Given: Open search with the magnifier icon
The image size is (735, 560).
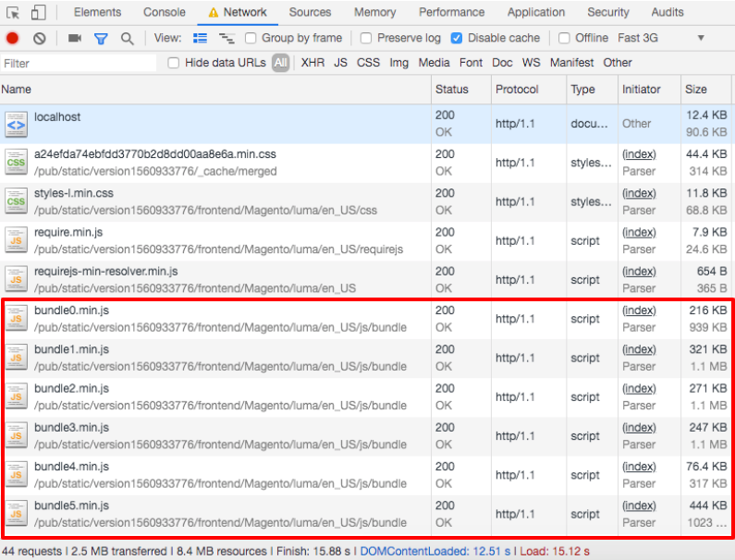Looking at the screenshot, I should coord(127,38).
